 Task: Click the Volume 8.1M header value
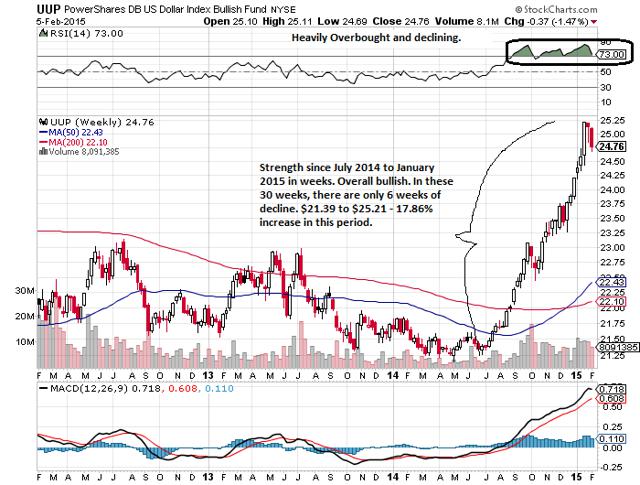tap(467, 21)
